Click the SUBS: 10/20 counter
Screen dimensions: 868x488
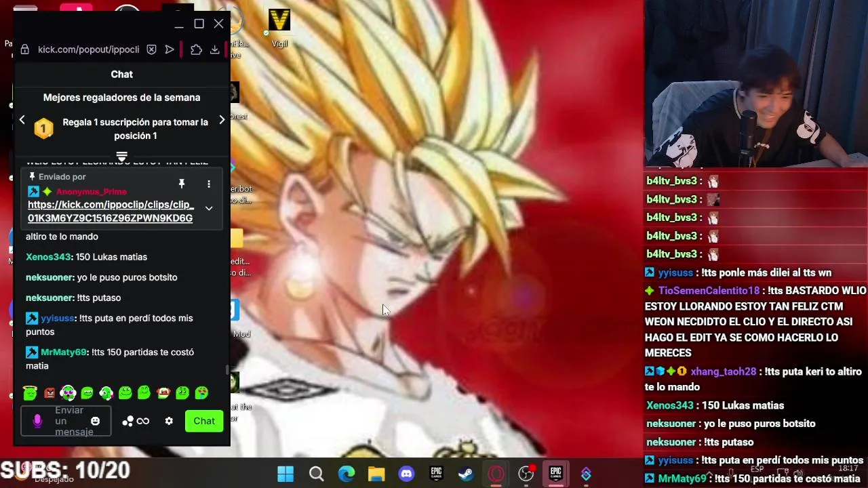coord(65,470)
